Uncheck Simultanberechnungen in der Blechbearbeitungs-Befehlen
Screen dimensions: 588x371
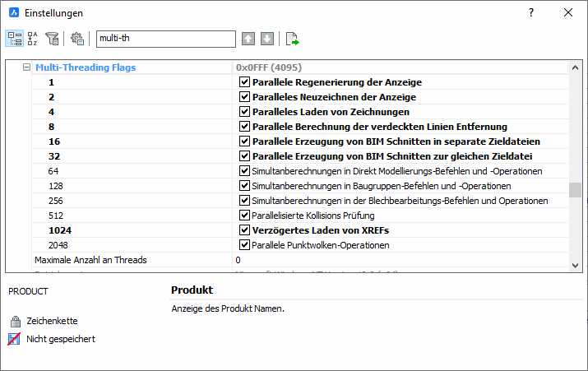point(244,201)
